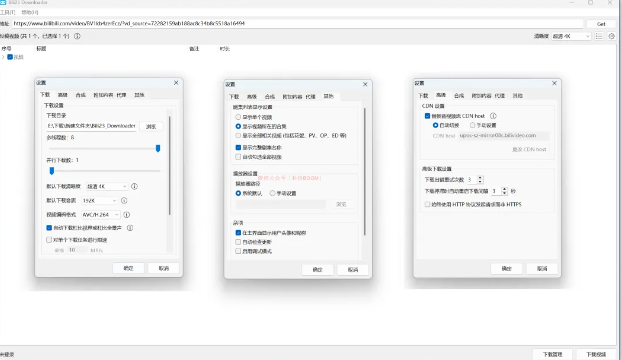Click scrollbar in left download dialog

coord(170,165)
